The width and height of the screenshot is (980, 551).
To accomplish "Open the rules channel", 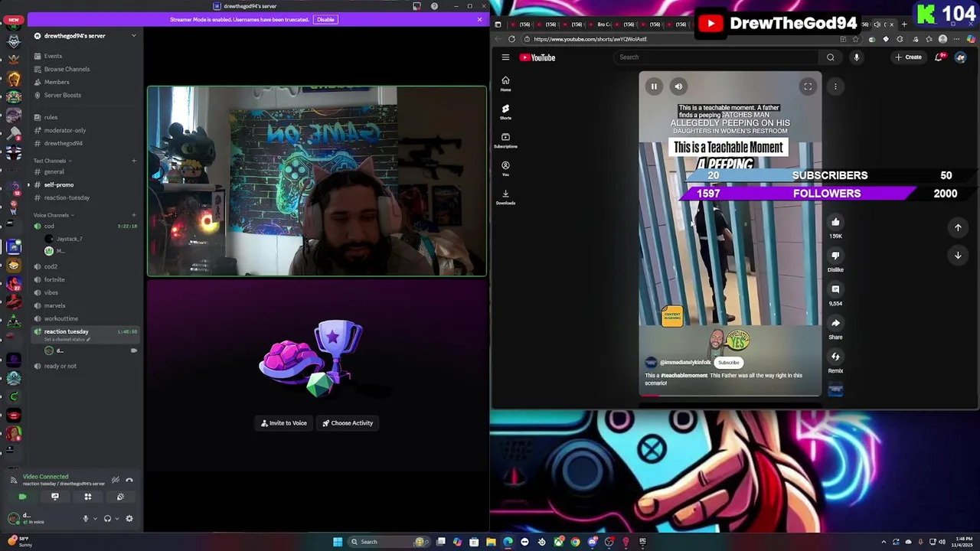I will pyautogui.click(x=51, y=117).
